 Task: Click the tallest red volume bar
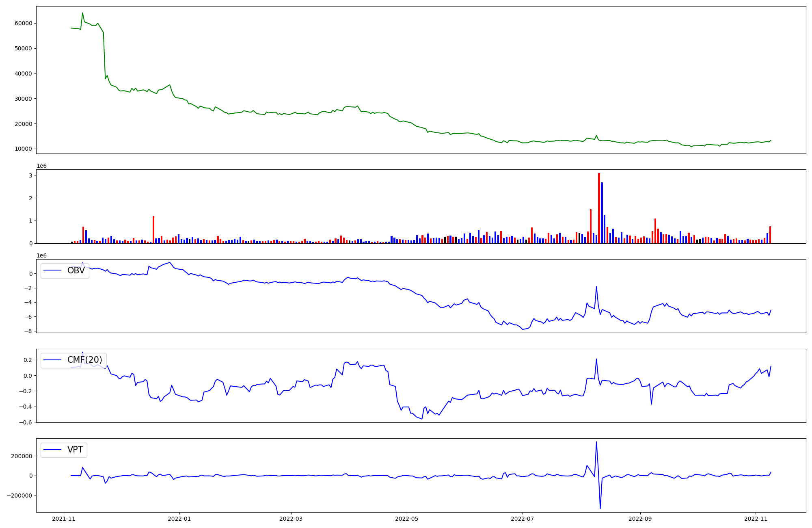599,207
